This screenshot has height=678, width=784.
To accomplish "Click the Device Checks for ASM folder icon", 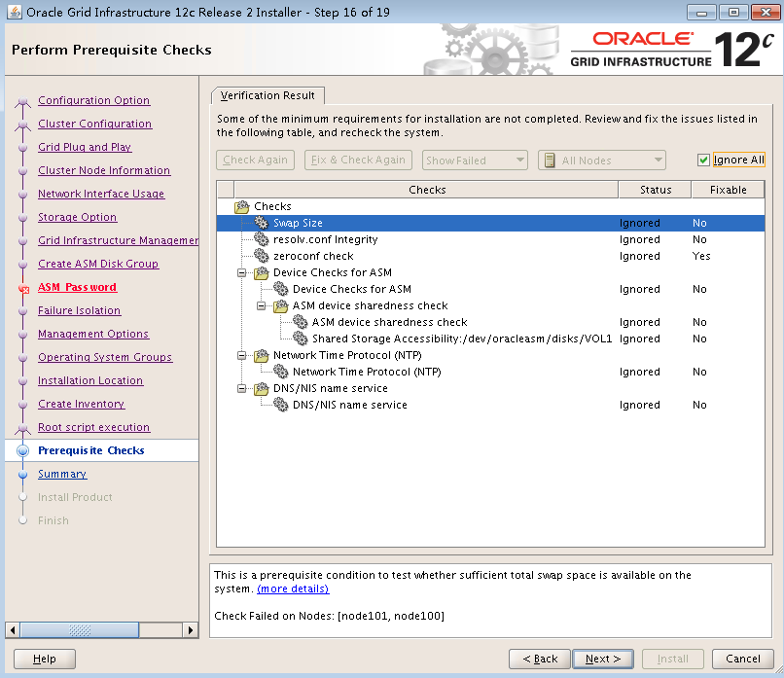I will click(261, 272).
